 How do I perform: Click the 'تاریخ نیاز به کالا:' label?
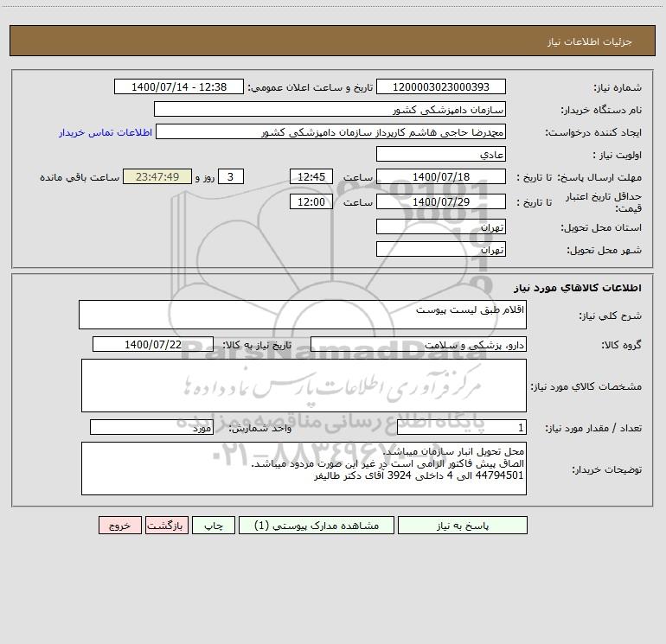258,345
